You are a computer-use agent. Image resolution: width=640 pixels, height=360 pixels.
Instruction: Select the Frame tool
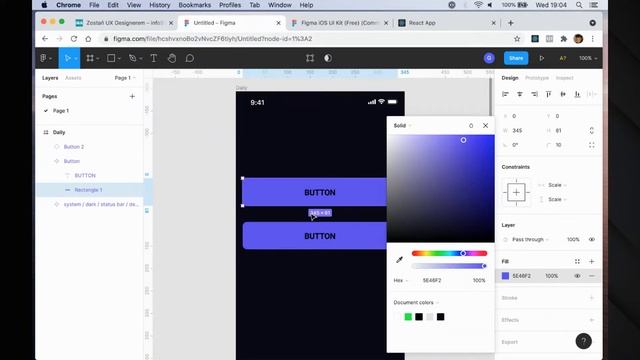pyautogui.click(x=90, y=58)
